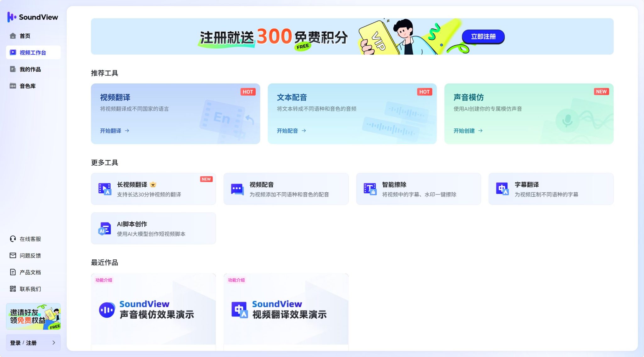Click description 为视频压制不同语种的字幕
Viewport: 644px width, 357px height.
547,195
